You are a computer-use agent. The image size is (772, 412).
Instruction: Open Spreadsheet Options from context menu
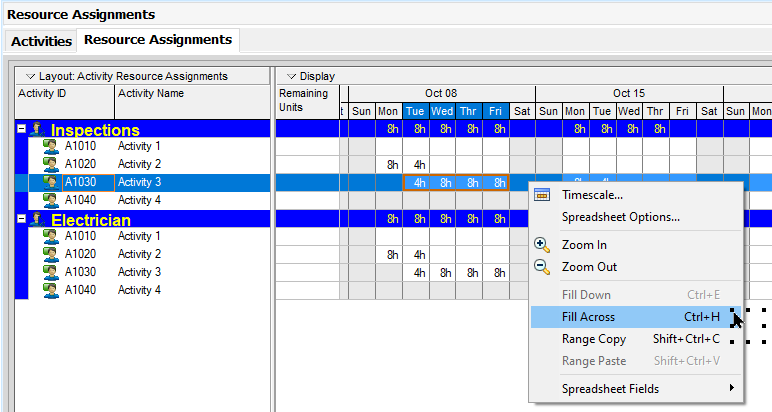click(x=620, y=217)
